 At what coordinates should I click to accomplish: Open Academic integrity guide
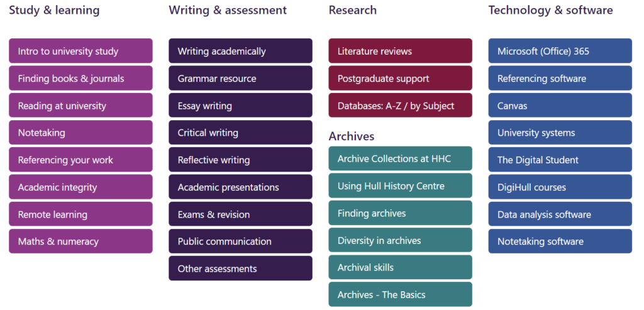pyautogui.click(x=80, y=187)
